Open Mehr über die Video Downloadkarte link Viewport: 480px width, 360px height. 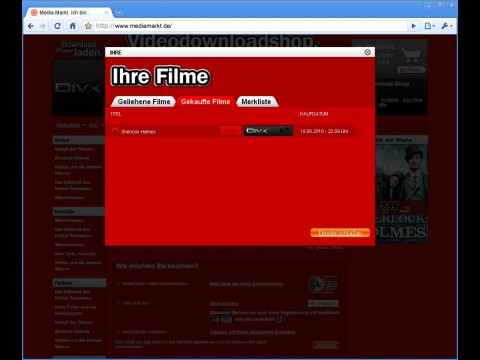pos(247,284)
